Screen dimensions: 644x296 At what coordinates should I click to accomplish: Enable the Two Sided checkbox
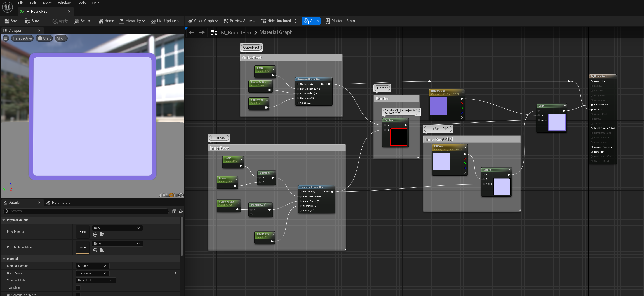click(x=78, y=288)
